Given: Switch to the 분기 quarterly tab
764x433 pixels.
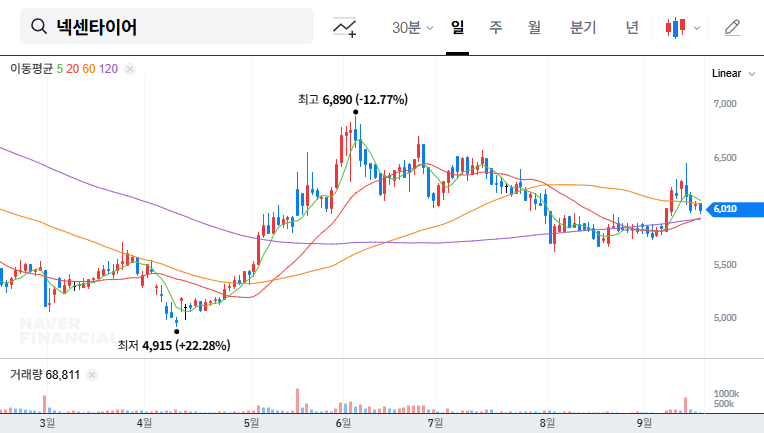Looking at the screenshot, I should click(x=583, y=27).
